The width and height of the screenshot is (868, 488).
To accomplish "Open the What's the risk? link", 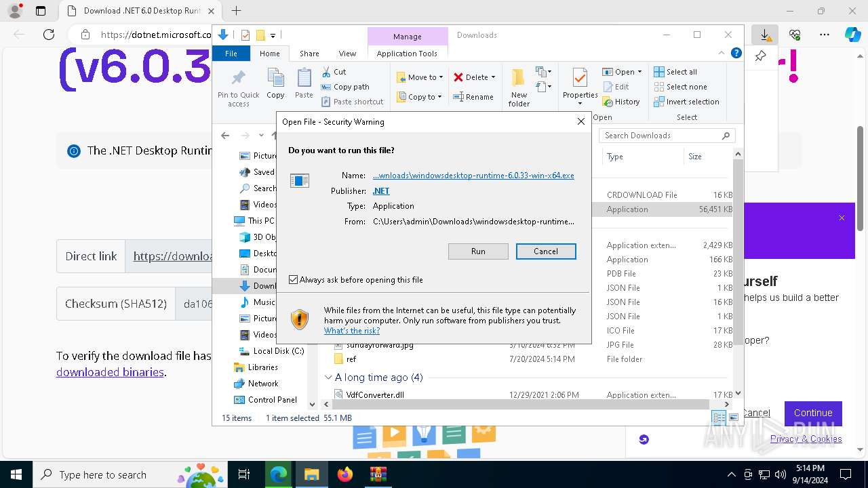I will click(x=352, y=331).
